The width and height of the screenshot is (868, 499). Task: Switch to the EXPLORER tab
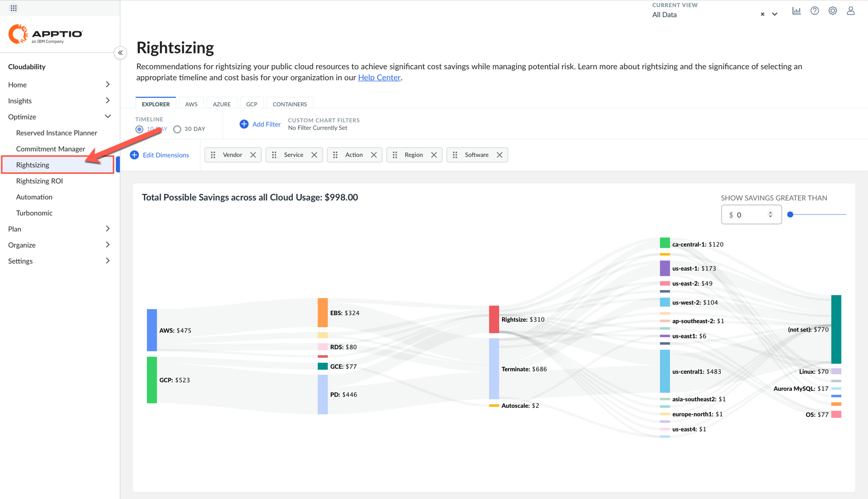coord(156,104)
